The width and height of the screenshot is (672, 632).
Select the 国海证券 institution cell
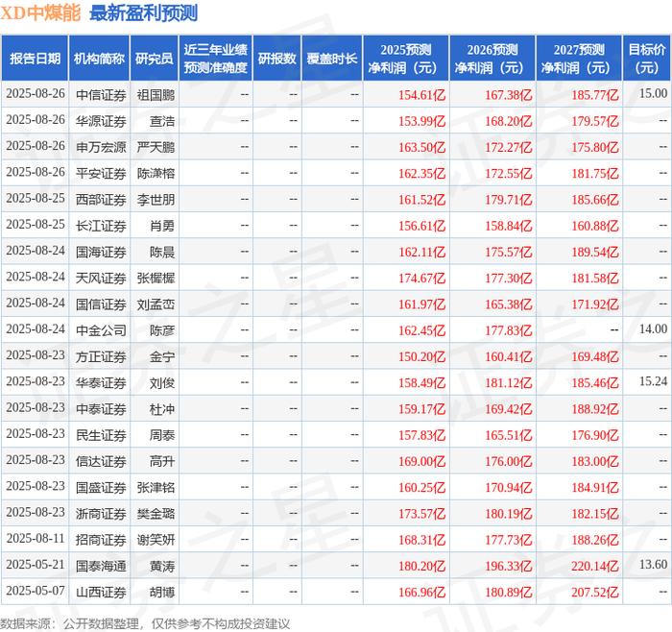point(101,252)
